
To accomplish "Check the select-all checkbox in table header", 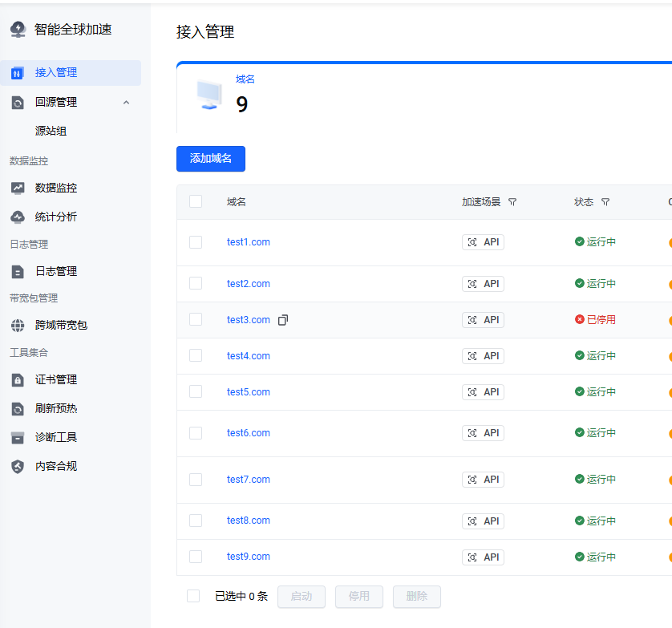I will (x=196, y=201).
